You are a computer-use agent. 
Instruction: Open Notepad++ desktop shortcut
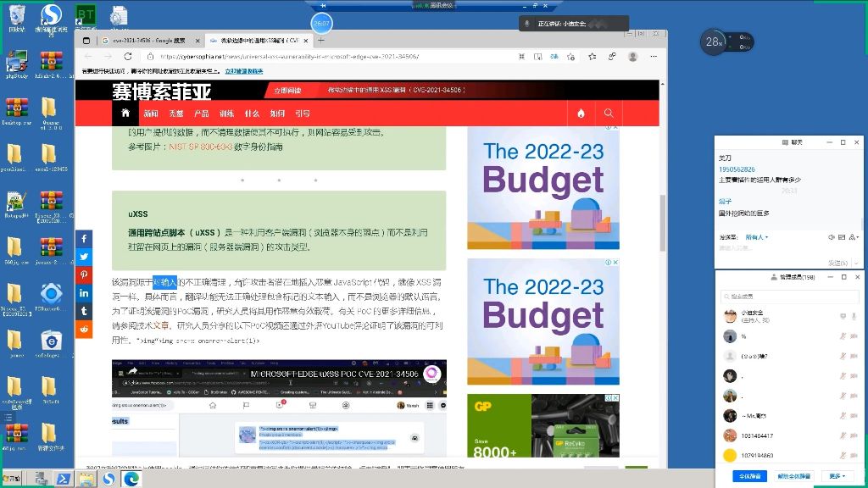17,205
